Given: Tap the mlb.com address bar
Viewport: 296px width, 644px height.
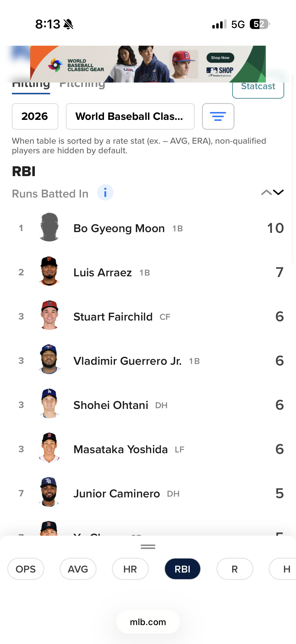Looking at the screenshot, I should coord(148,622).
